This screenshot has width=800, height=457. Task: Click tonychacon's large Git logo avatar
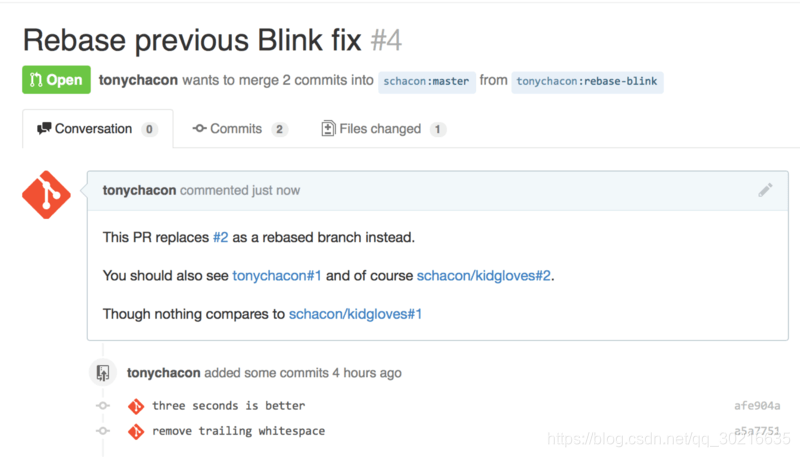(x=46, y=195)
